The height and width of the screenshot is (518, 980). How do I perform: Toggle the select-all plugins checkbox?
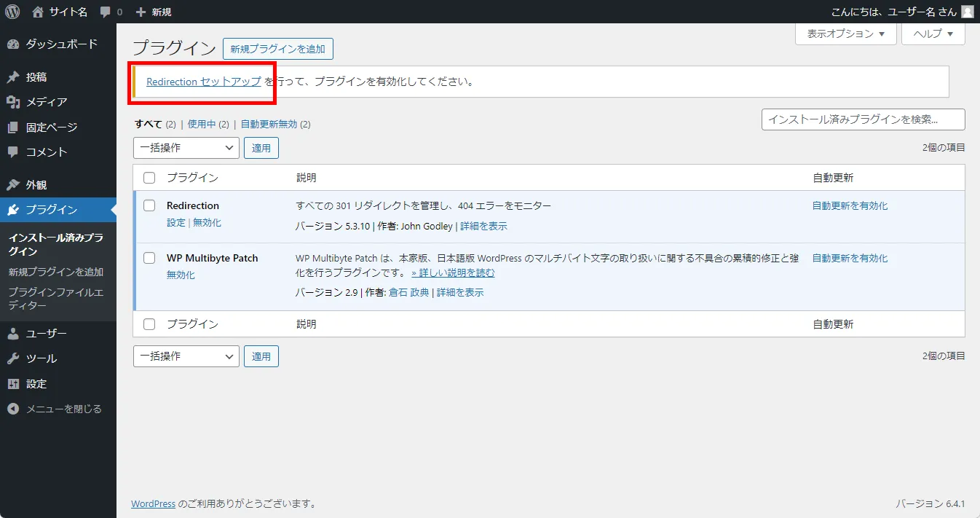pyautogui.click(x=149, y=177)
